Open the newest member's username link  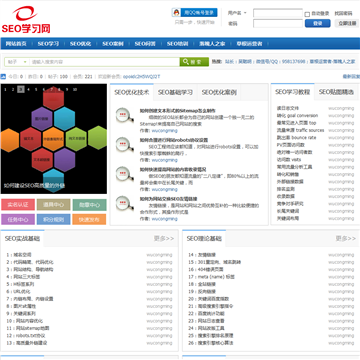141,77
